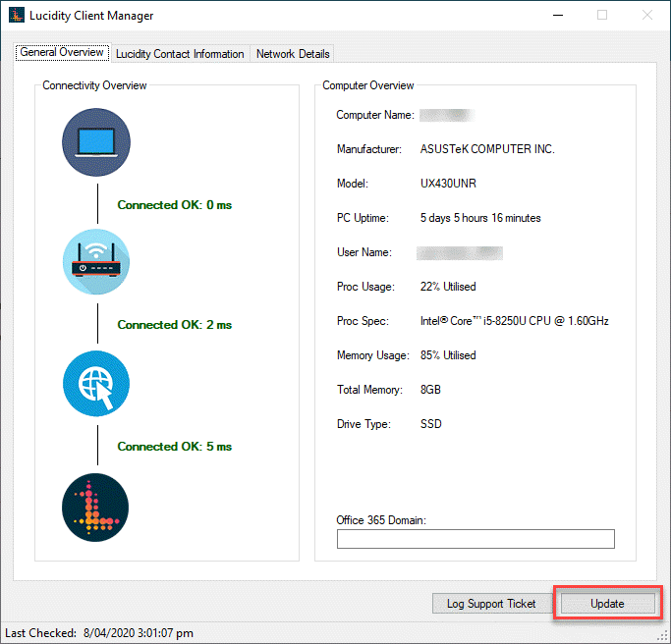Click the 'Memory Usage:' label
Viewport: 671px width, 644px height.
click(x=372, y=355)
